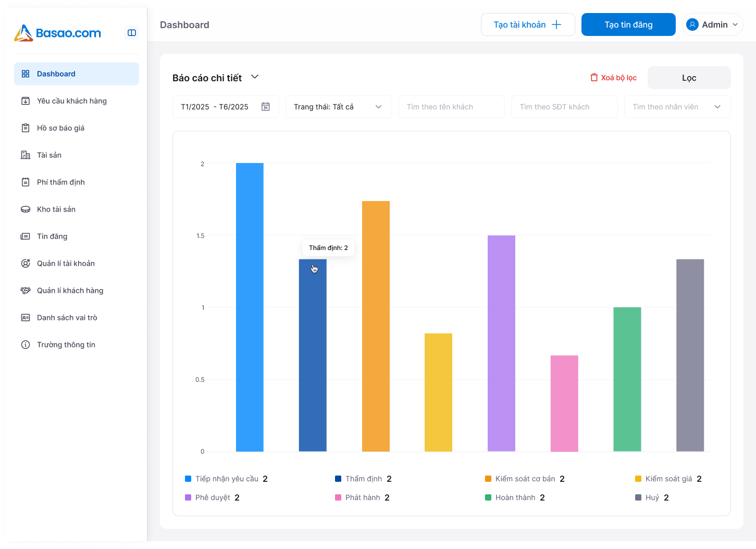Click the calendar icon in date range field

click(x=266, y=107)
